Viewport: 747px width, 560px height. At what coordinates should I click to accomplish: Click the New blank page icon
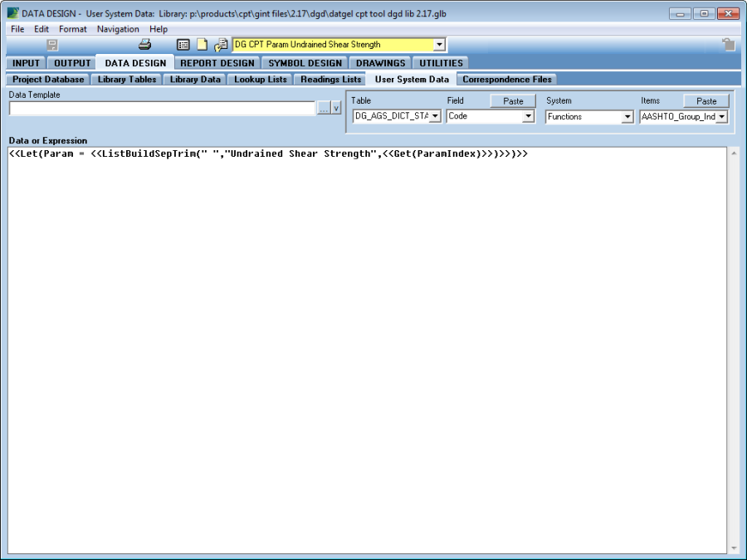point(202,45)
